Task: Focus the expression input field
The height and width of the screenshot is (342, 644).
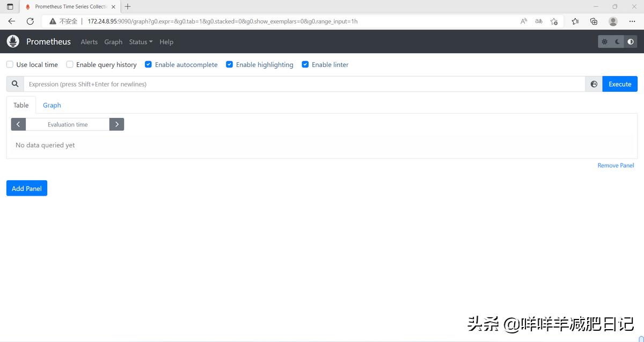Action: coord(304,84)
